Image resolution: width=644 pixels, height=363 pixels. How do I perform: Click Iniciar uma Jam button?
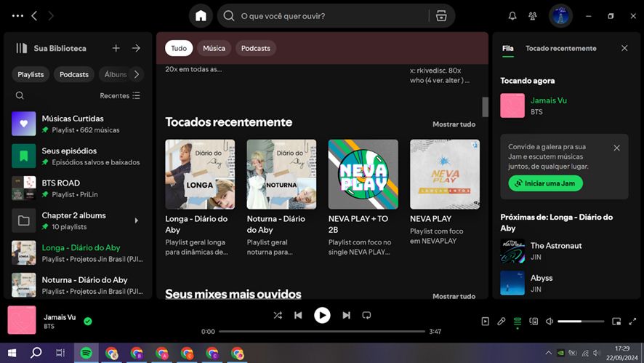click(545, 183)
